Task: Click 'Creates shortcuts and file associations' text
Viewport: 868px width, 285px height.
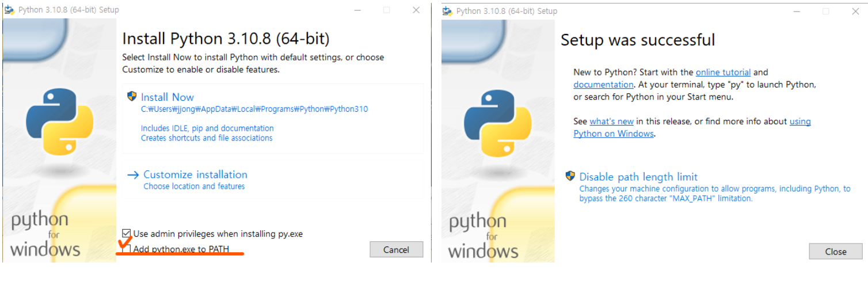Action: [207, 138]
